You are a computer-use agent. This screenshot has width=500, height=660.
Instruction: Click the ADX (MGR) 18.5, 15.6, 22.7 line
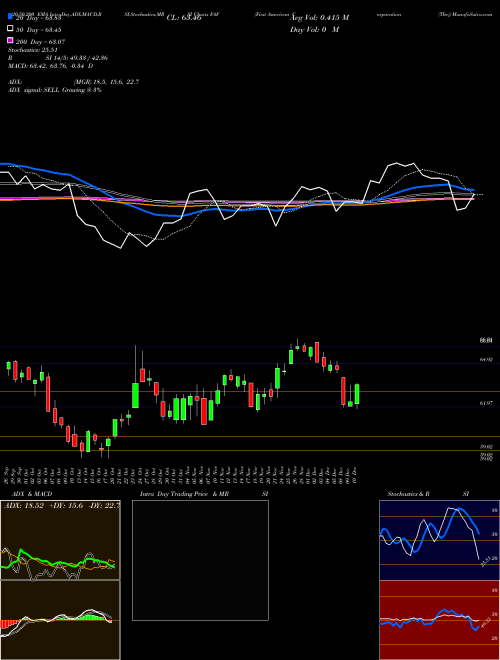click(74, 82)
